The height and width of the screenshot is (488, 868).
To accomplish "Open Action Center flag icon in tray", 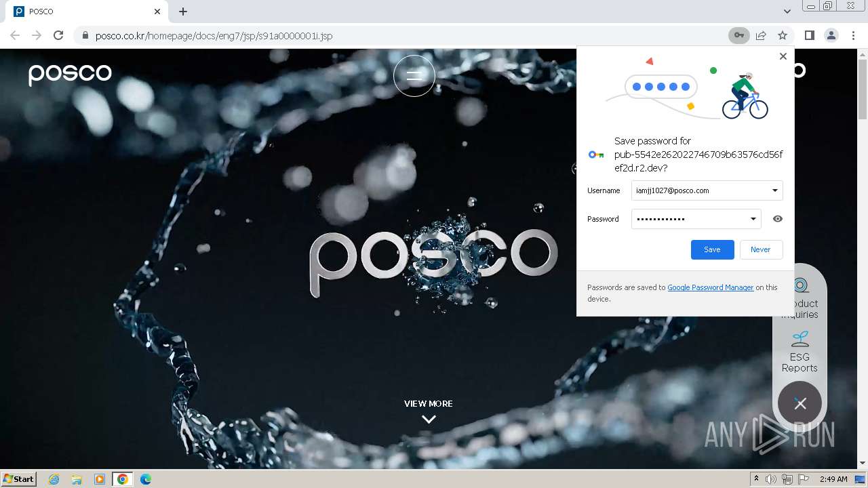I will click(804, 479).
